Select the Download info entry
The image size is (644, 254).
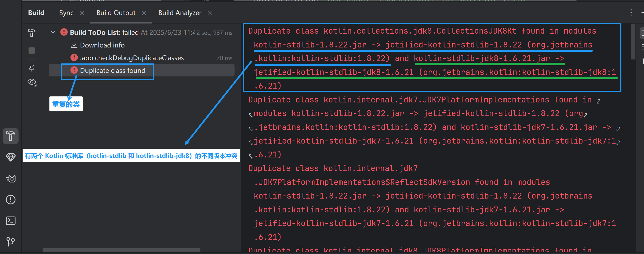102,45
